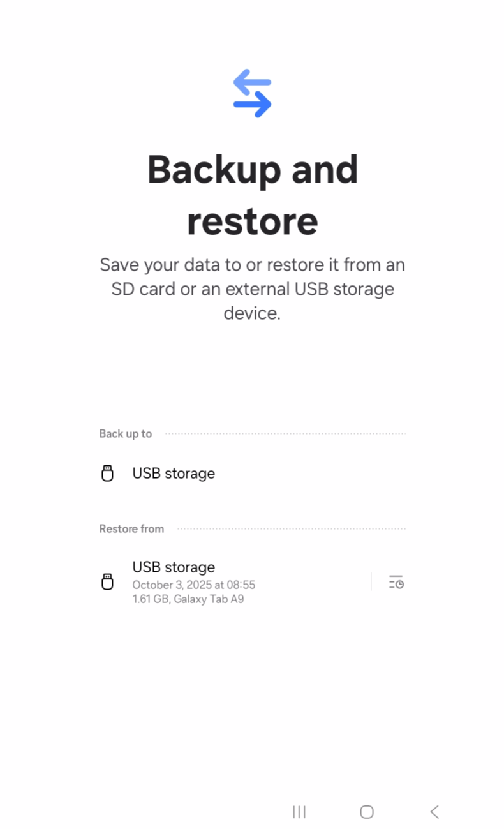Click the 1.61 GB, Galaxy Tab A9 details
Screen dimensions: 504x829
click(188, 599)
